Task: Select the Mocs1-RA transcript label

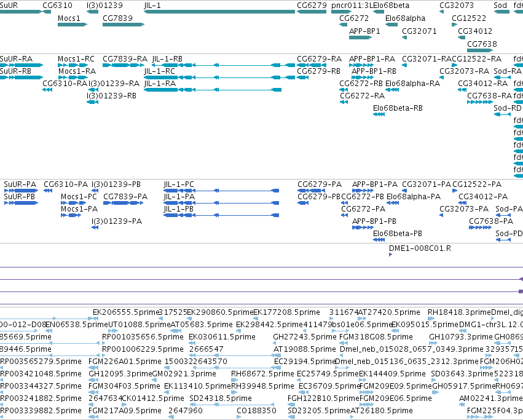Action: [x=77, y=71]
